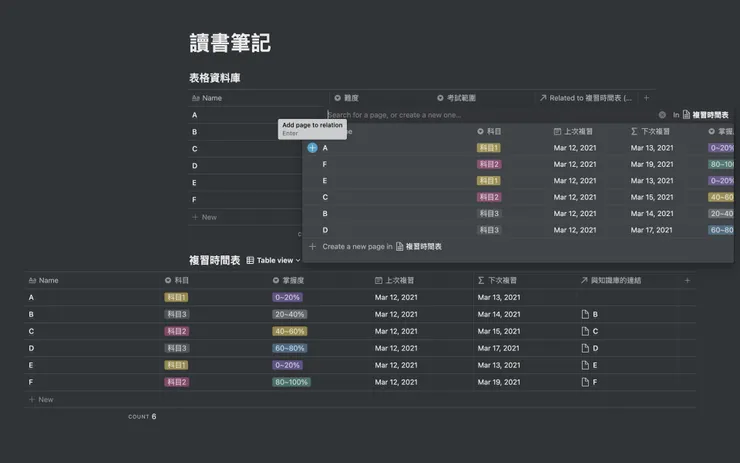Screen dimensions: 740x463
Task: Click 60~80% tag in row D lower table
Action: (290, 348)
